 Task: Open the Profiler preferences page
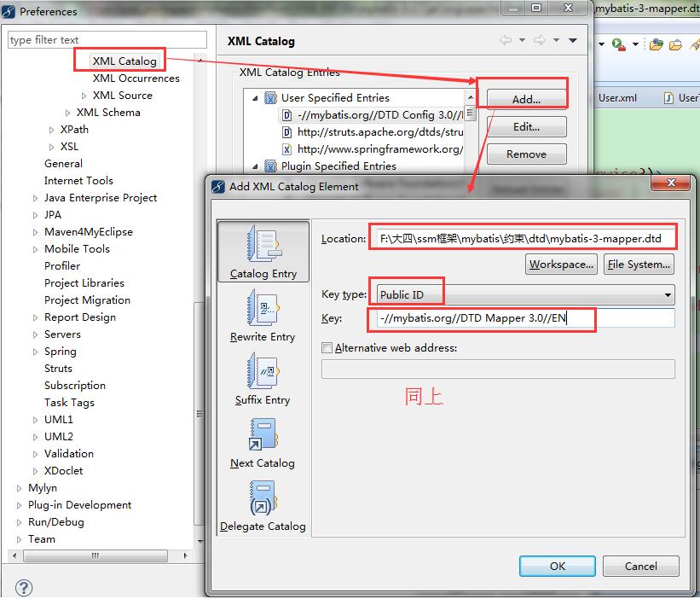[x=62, y=265]
